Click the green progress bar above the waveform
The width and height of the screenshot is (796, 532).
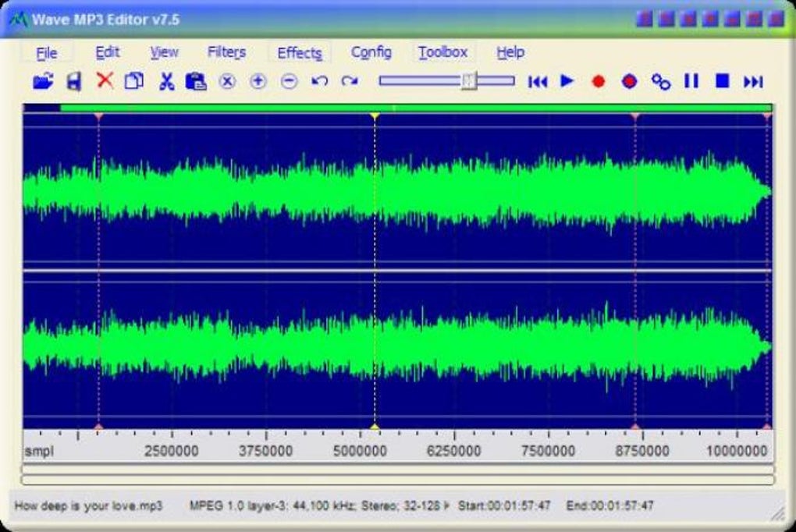click(416, 108)
